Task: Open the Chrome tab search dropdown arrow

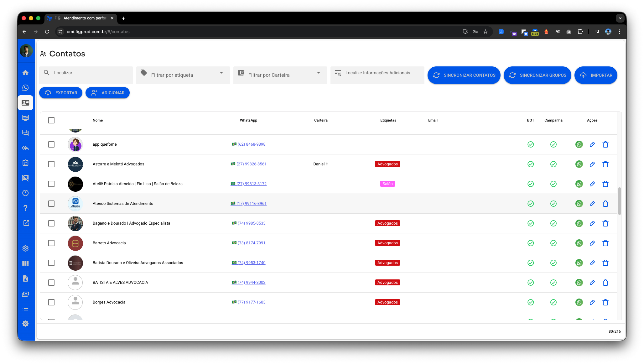Action: click(620, 18)
